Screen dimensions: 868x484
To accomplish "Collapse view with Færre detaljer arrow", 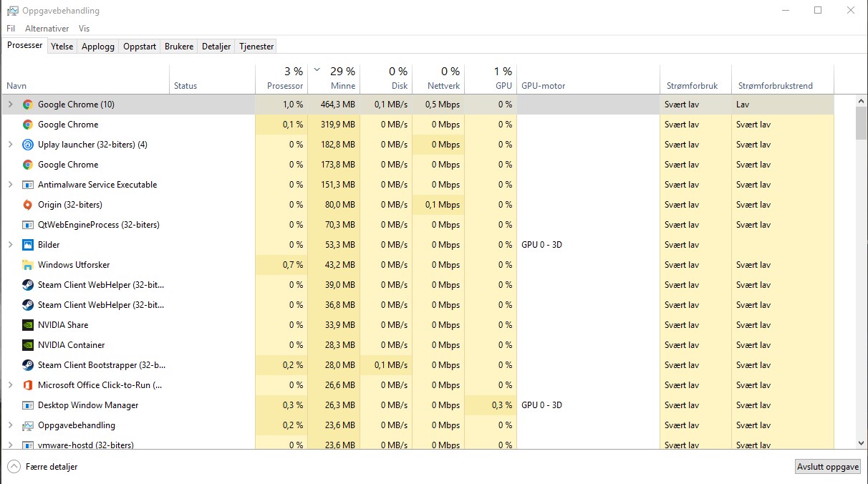I will tap(14, 467).
